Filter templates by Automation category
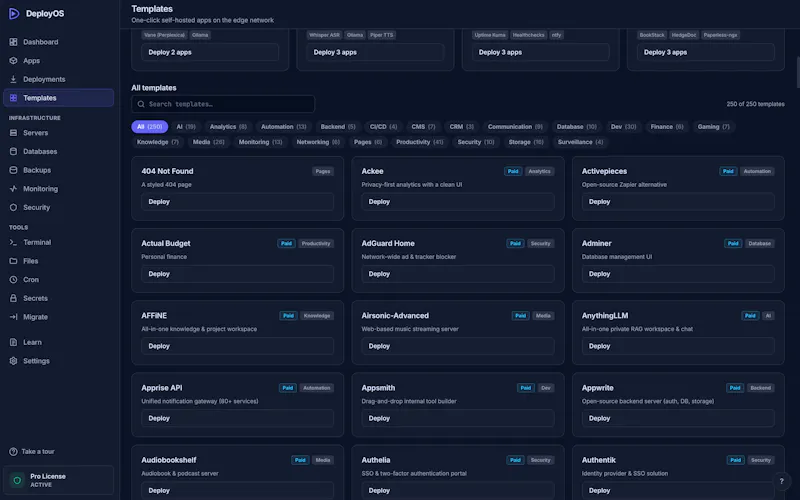800x500 pixels. click(x=284, y=127)
